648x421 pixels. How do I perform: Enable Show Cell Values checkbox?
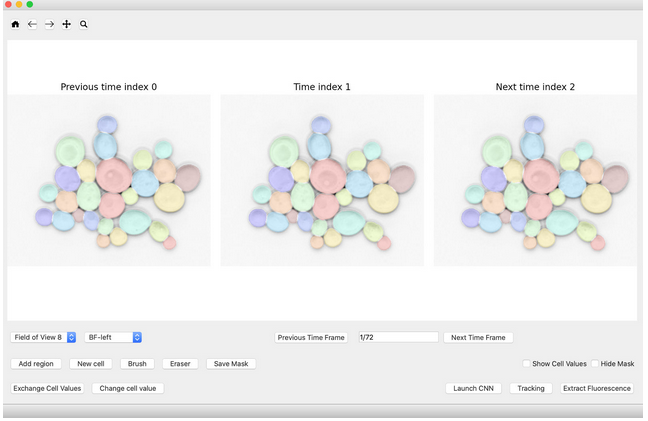pyautogui.click(x=526, y=364)
